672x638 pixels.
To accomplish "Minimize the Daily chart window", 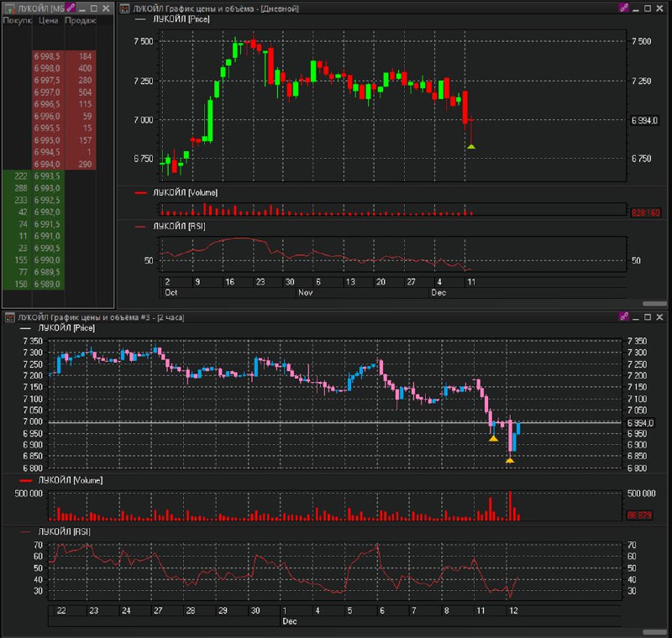I will click(636, 8).
